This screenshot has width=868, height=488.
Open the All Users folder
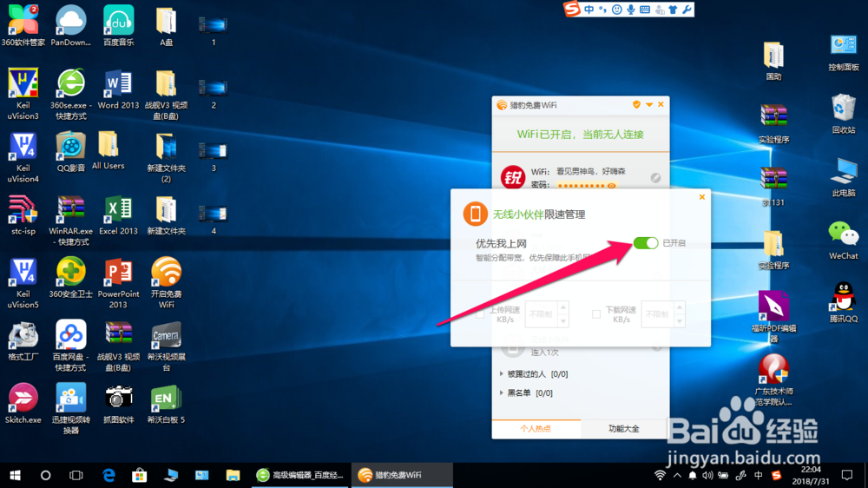click(x=108, y=150)
